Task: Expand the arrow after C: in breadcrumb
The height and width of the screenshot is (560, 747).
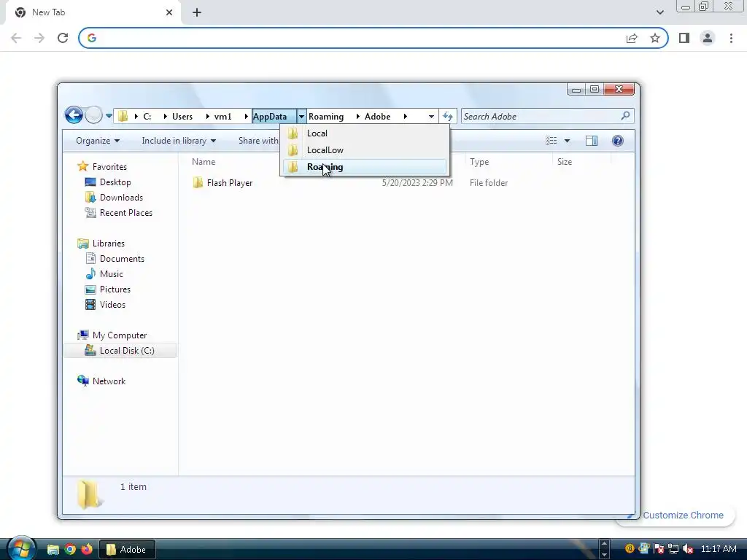Action: tap(166, 116)
